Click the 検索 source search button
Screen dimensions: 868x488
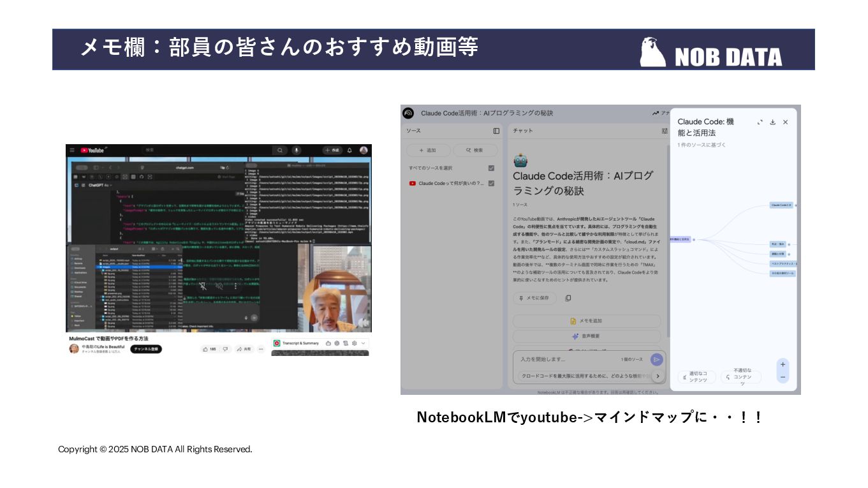click(475, 151)
